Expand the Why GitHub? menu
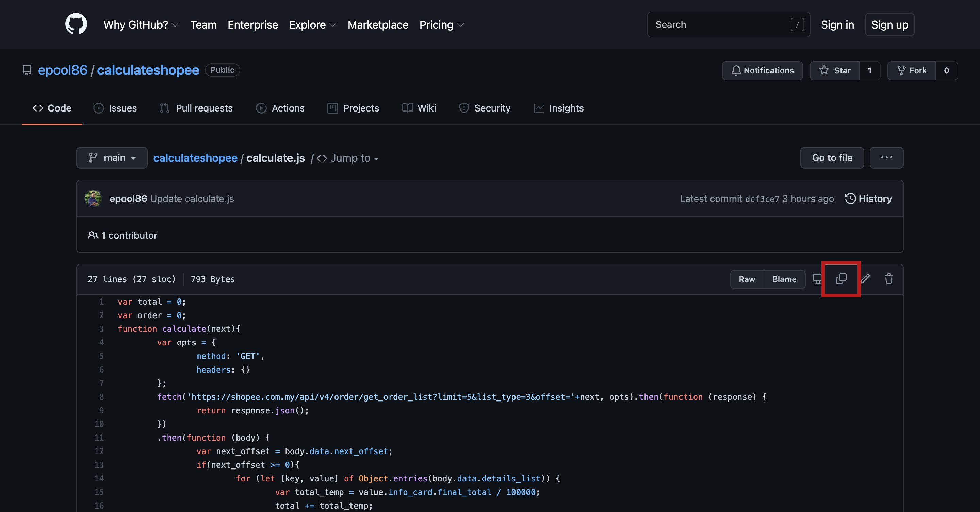 pyautogui.click(x=141, y=25)
